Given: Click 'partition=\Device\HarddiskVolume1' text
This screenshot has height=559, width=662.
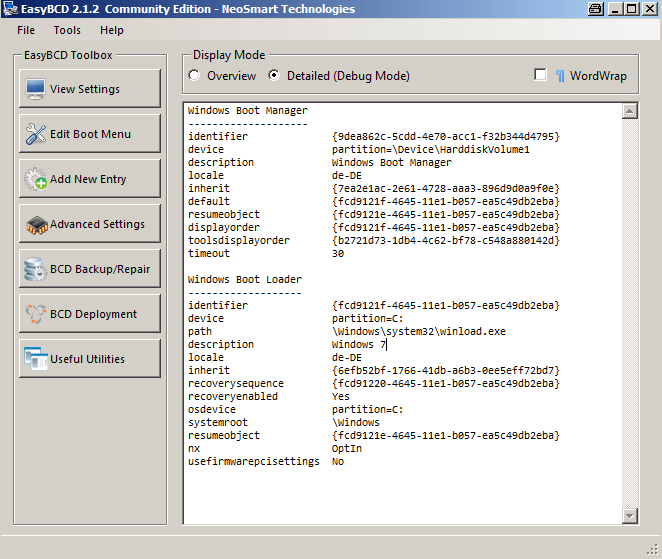Looking at the screenshot, I should (431, 149).
